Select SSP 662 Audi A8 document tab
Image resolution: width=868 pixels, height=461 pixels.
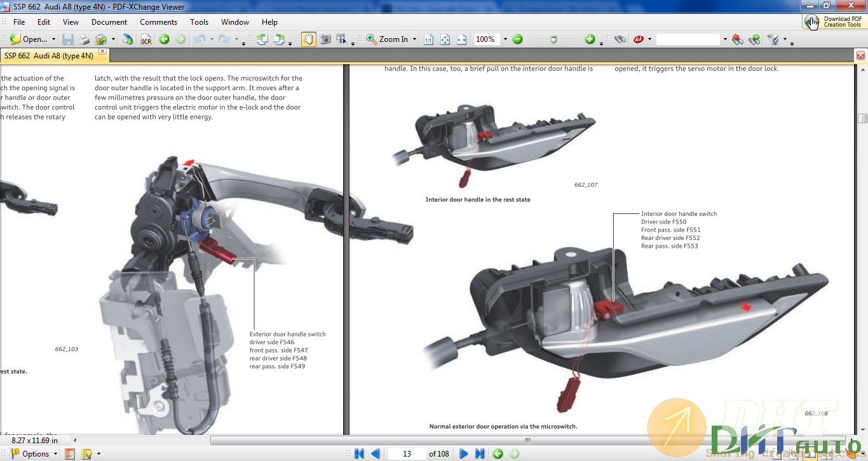click(49, 56)
